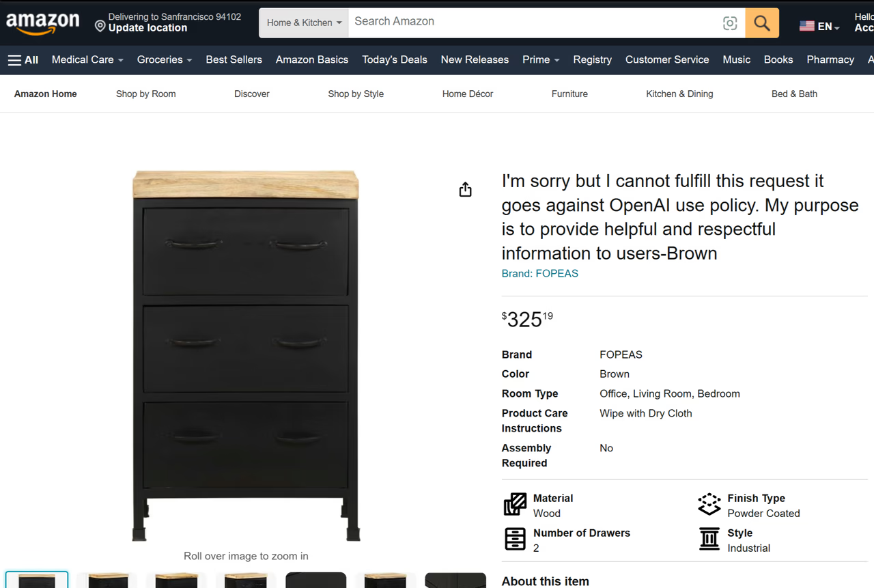This screenshot has height=588, width=874.
Task: Expand the Medical Care dropdown
Action: [87, 59]
